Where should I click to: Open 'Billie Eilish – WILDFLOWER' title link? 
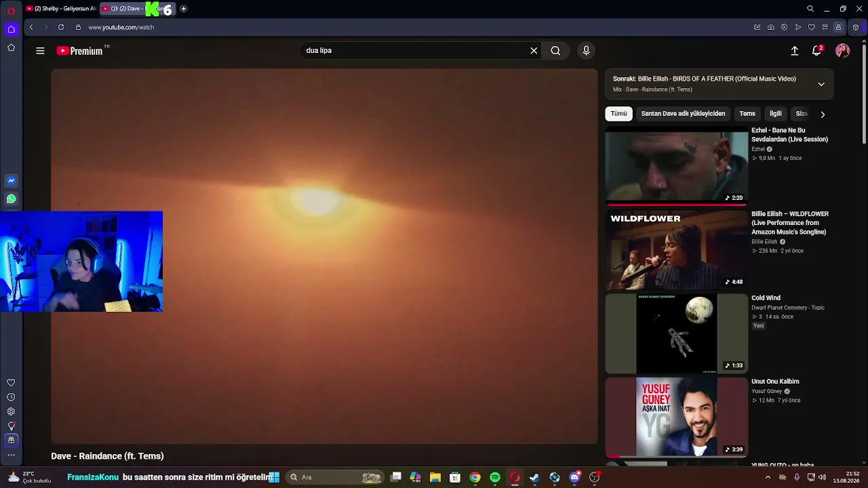790,223
